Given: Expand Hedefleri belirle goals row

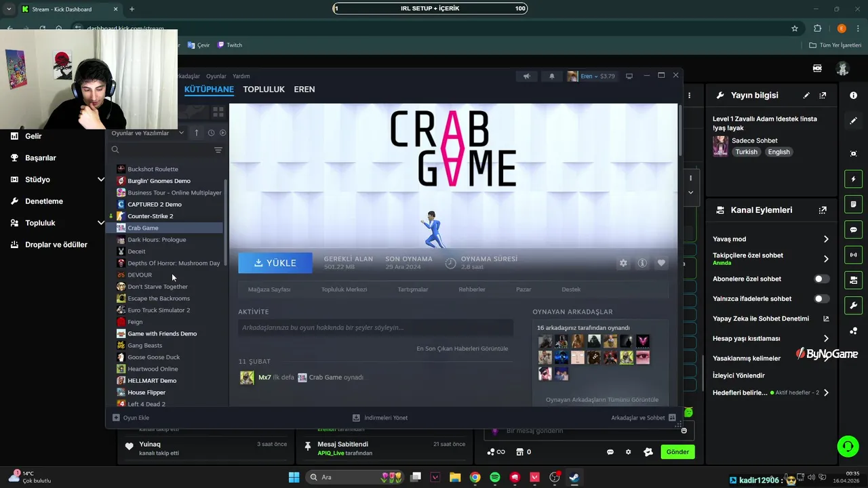Looking at the screenshot, I should (826, 392).
